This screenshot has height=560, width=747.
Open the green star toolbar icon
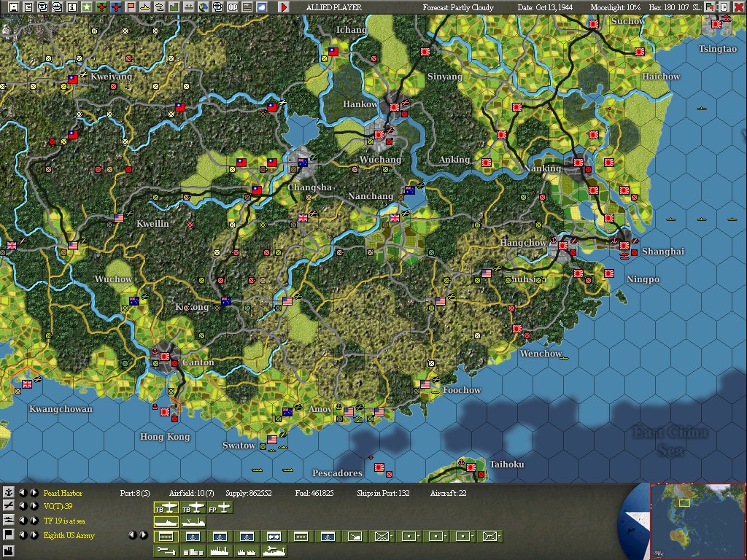(87, 7)
